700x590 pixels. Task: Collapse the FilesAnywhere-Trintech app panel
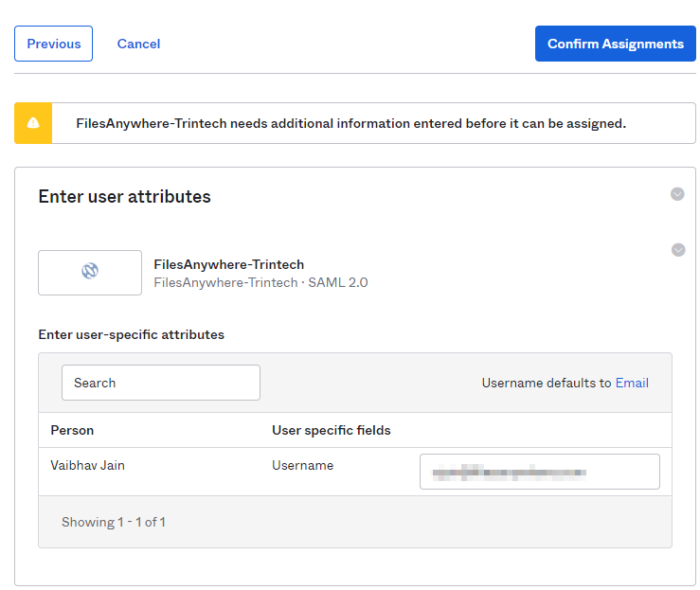(678, 250)
